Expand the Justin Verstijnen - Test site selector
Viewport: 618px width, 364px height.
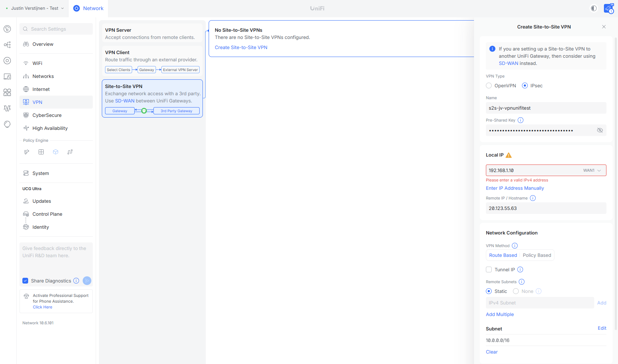coord(35,8)
